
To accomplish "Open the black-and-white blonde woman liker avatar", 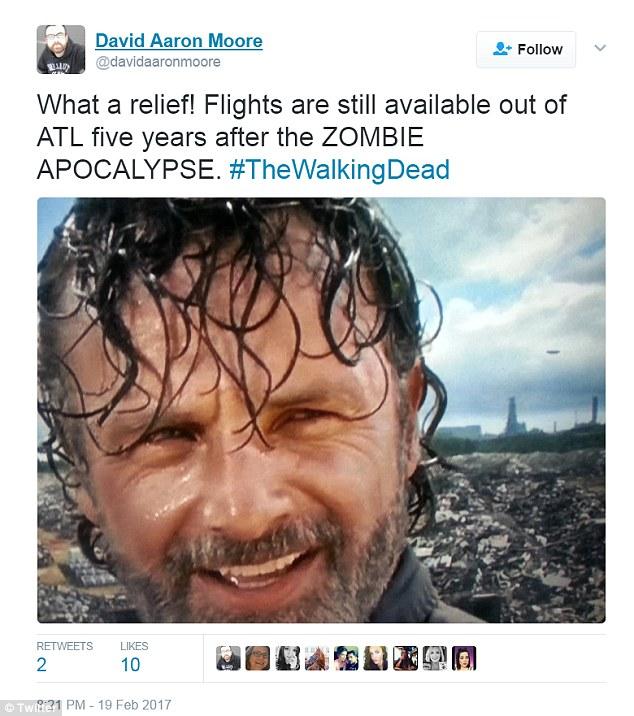I will click(435, 658).
